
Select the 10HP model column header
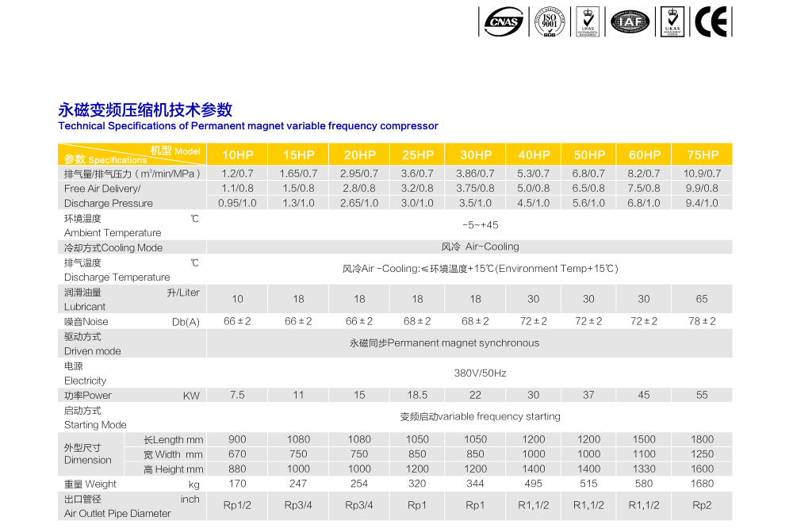point(237,155)
